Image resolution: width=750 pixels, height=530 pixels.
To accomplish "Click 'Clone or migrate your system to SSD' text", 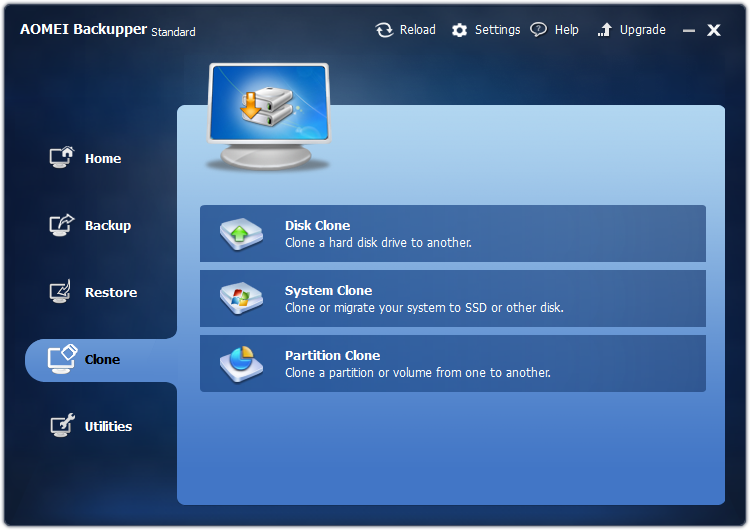I will (424, 308).
